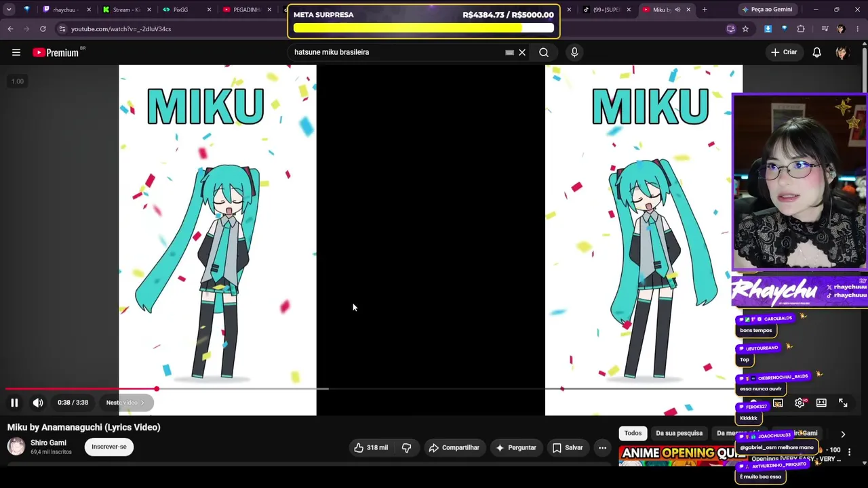Start voice search with microphone
The image size is (868, 488).
(x=574, y=52)
